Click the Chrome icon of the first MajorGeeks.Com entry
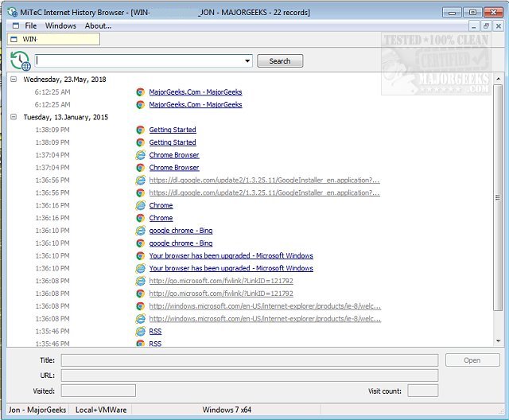 click(140, 92)
